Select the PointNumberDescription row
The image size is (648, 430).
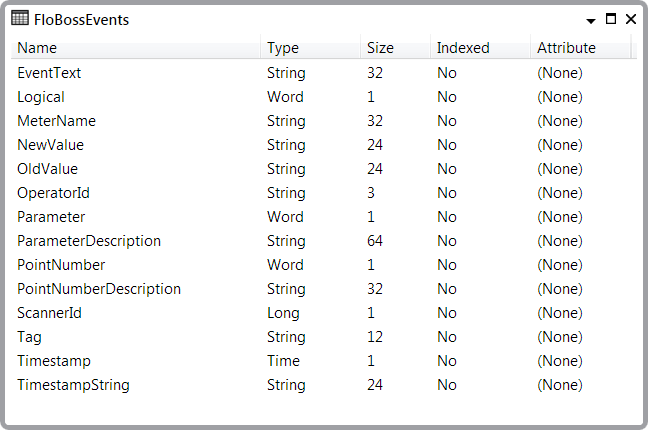[x=324, y=289]
